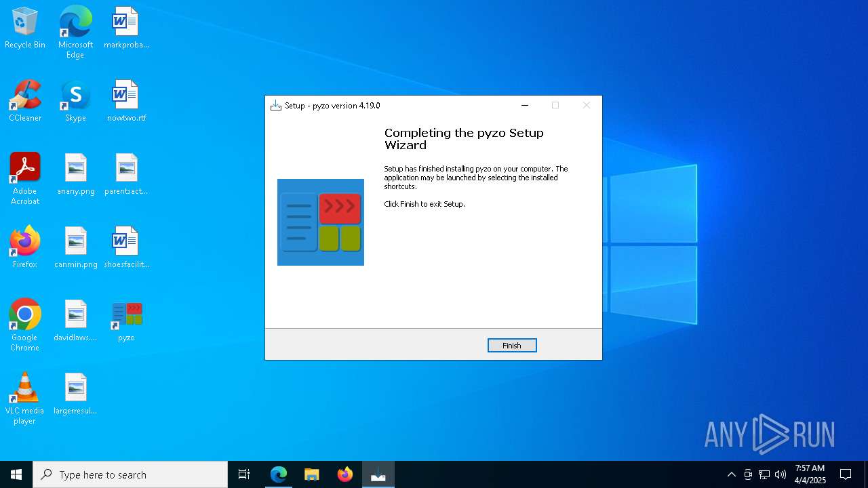The image size is (868, 488).
Task: Select the Adobe Acrobat desktop shortcut
Action: point(25,179)
